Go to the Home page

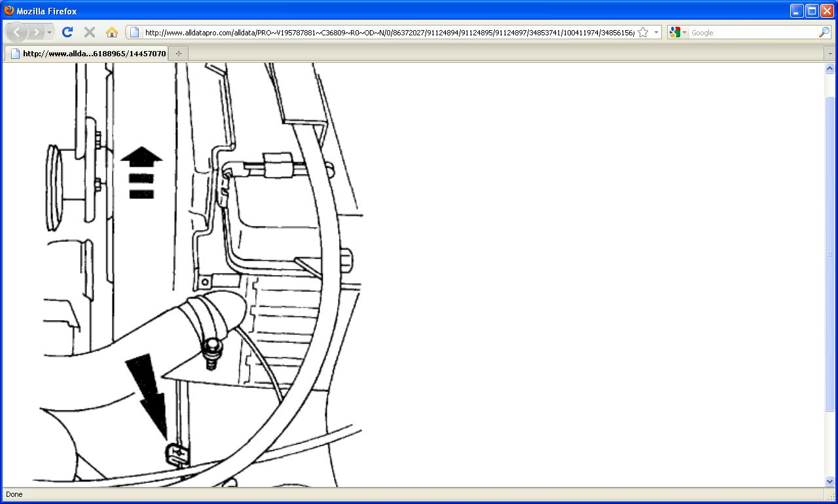(111, 32)
